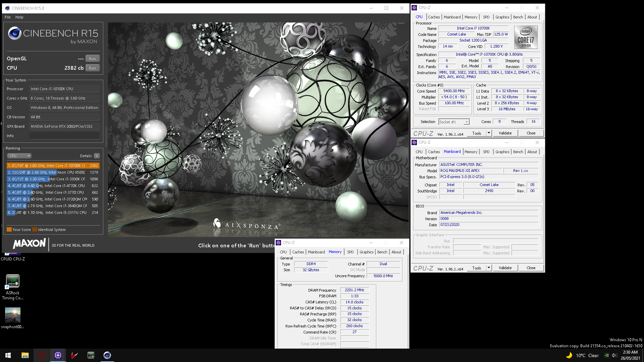The height and width of the screenshot is (362, 644).
Task: Open the Windows Start menu
Action: click(8, 355)
